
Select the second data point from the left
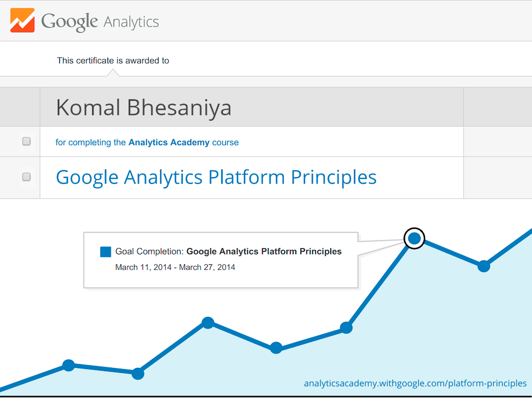click(138, 374)
